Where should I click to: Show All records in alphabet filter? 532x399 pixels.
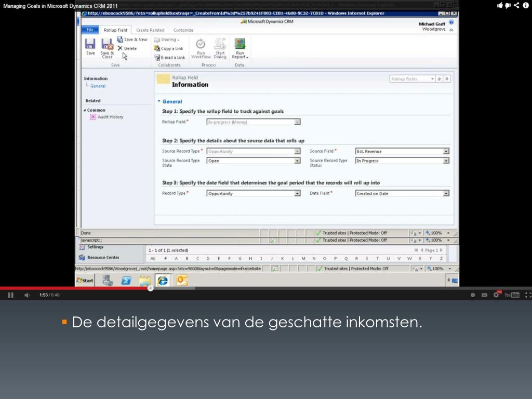click(x=153, y=259)
